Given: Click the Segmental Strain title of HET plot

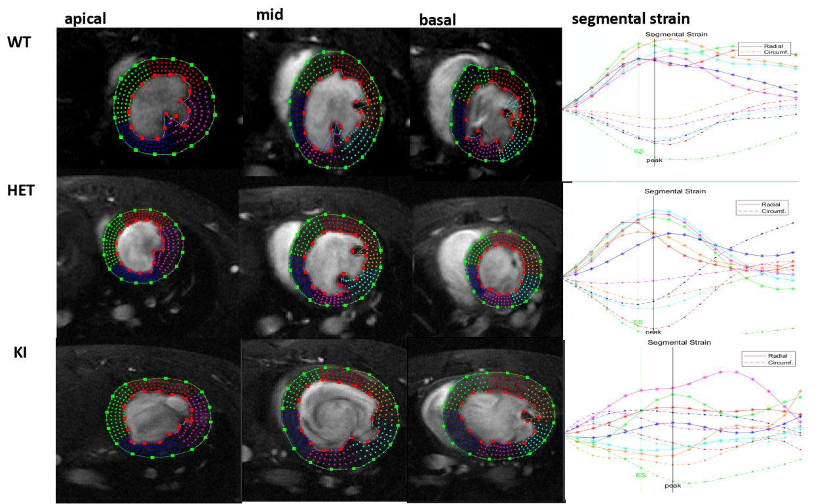Looking at the screenshot, I should point(674,191).
